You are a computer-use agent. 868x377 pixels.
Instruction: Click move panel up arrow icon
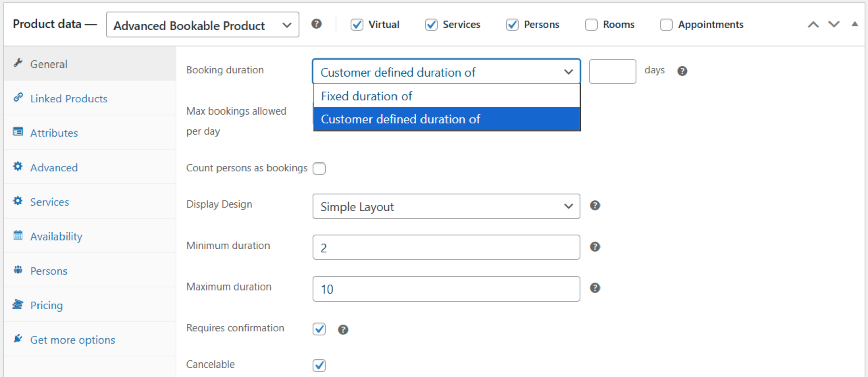coord(813,25)
